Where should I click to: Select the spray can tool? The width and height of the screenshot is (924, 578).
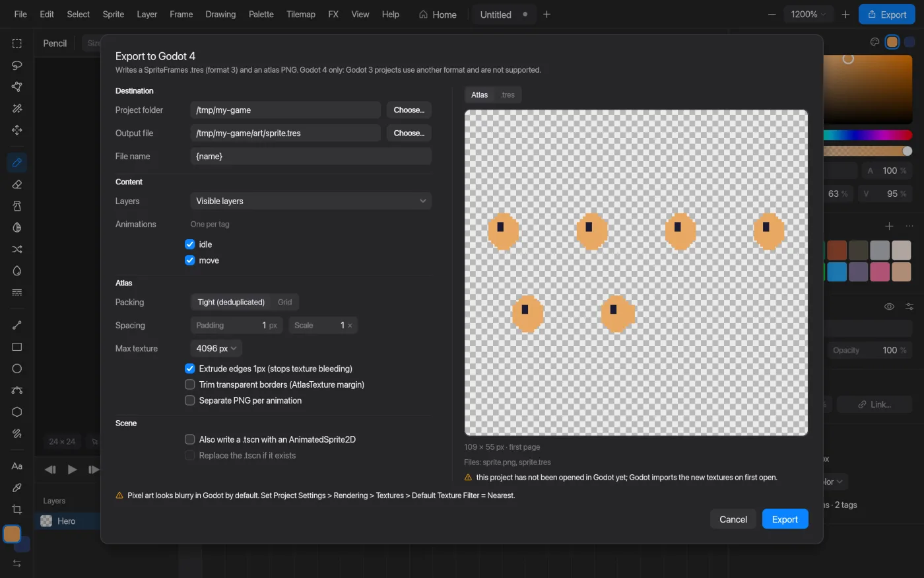pyautogui.click(x=17, y=206)
